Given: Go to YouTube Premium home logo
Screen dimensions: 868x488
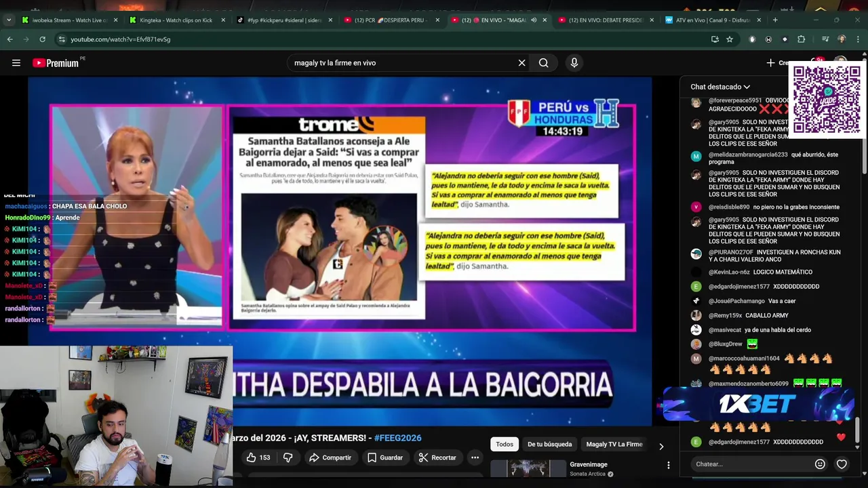Looking at the screenshot, I should 56,63.
